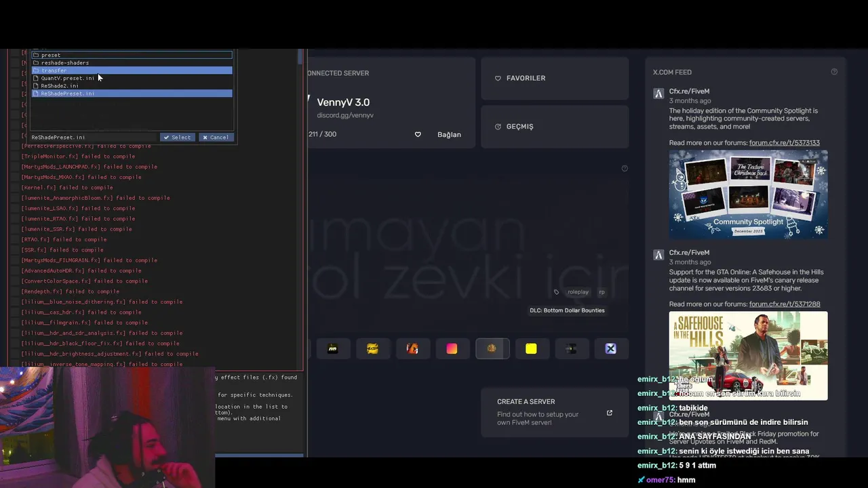Image resolution: width=868 pixels, height=488 pixels.
Task: Click the file name input field
Action: click(94, 138)
